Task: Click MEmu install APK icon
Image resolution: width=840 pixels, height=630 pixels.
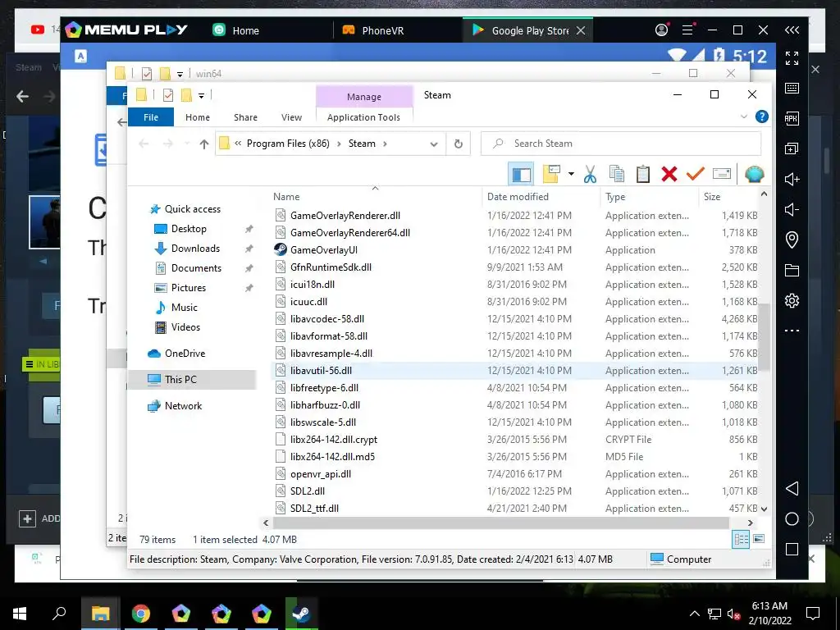Action: coord(792,118)
